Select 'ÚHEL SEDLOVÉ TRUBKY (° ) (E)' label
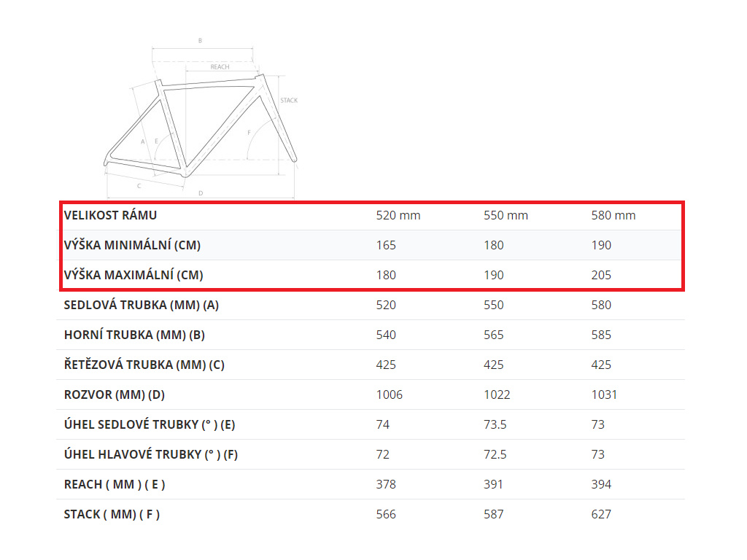 click(x=150, y=425)
